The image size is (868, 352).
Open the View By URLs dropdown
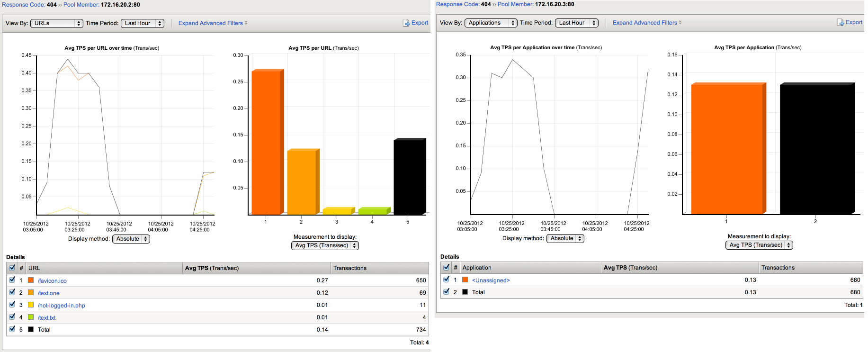pos(57,23)
